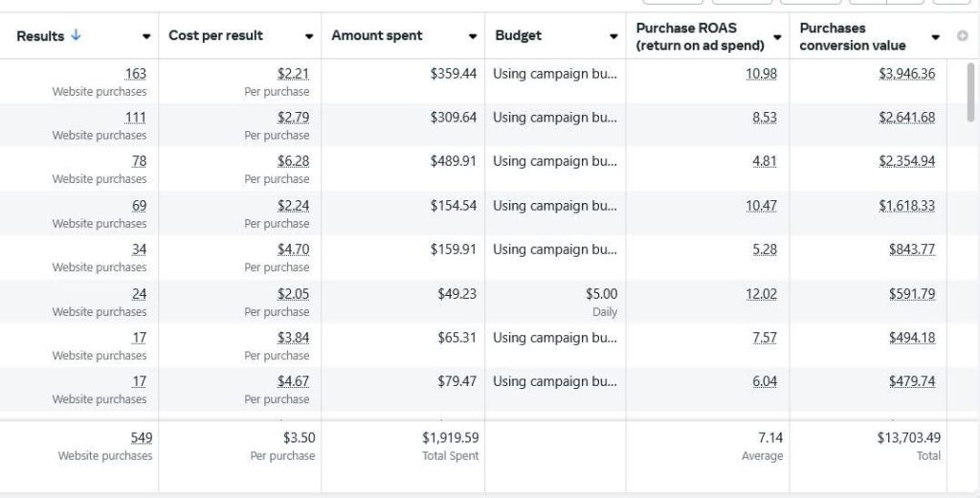Click the 163 website purchases result
980x498 pixels.
pyautogui.click(x=135, y=74)
